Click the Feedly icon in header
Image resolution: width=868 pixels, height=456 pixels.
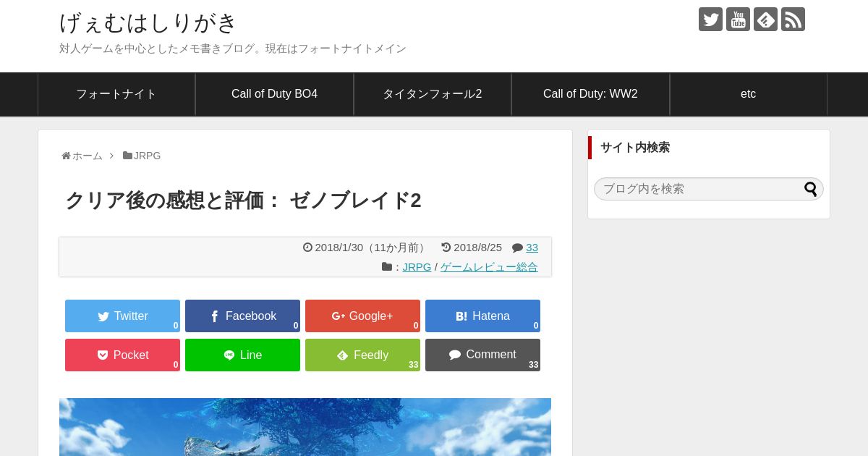point(765,20)
